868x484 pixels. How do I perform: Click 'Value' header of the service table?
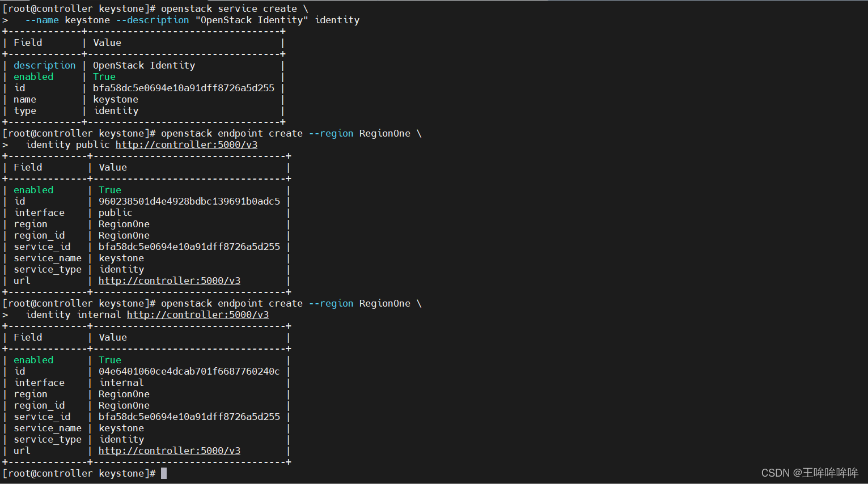107,43
